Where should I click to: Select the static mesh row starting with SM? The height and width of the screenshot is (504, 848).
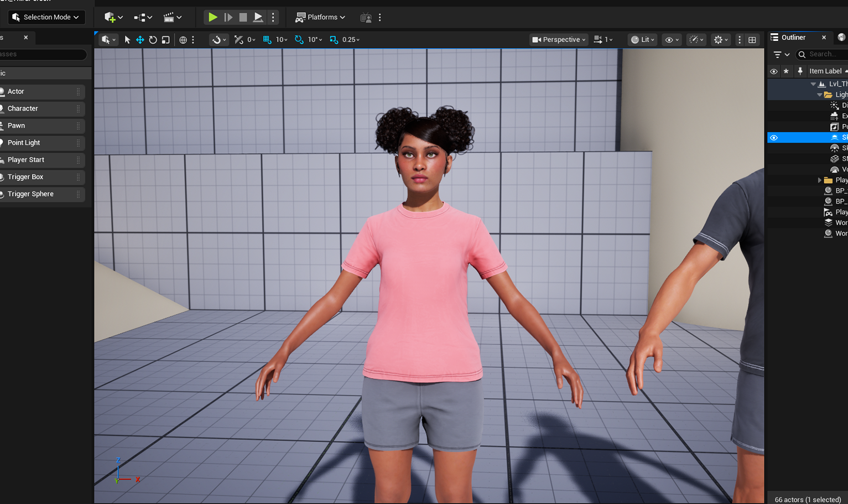click(x=808, y=158)
